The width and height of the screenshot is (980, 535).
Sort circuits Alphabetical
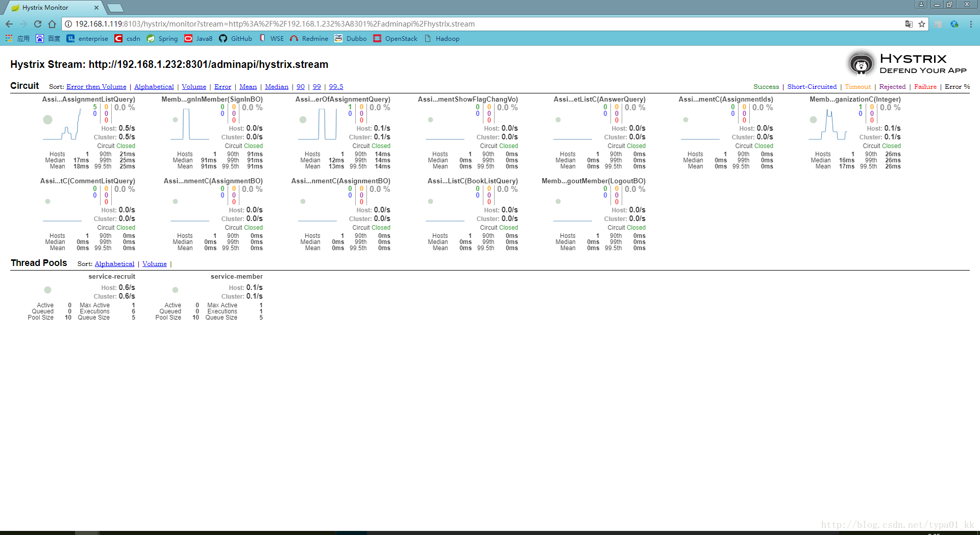tap(154, 87)
